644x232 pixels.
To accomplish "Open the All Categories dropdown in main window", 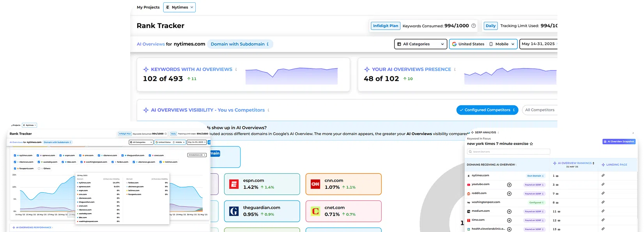I will 421,44.
